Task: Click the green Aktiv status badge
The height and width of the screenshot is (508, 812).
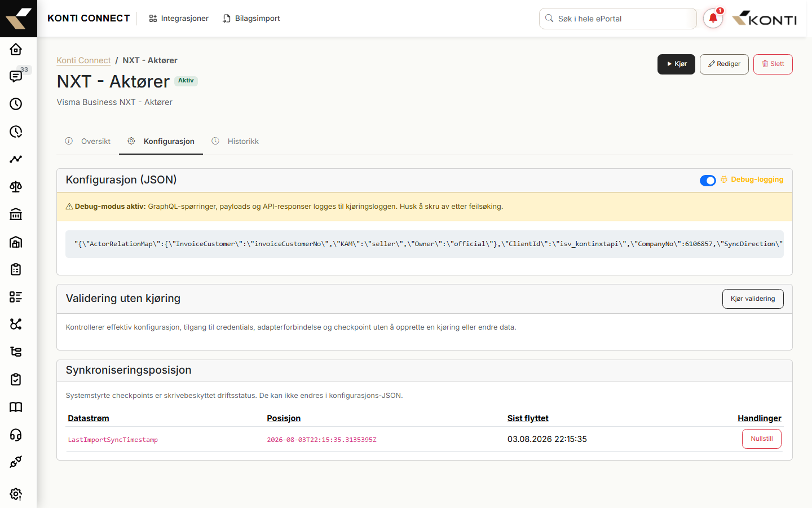Action: tap(186, 81)
